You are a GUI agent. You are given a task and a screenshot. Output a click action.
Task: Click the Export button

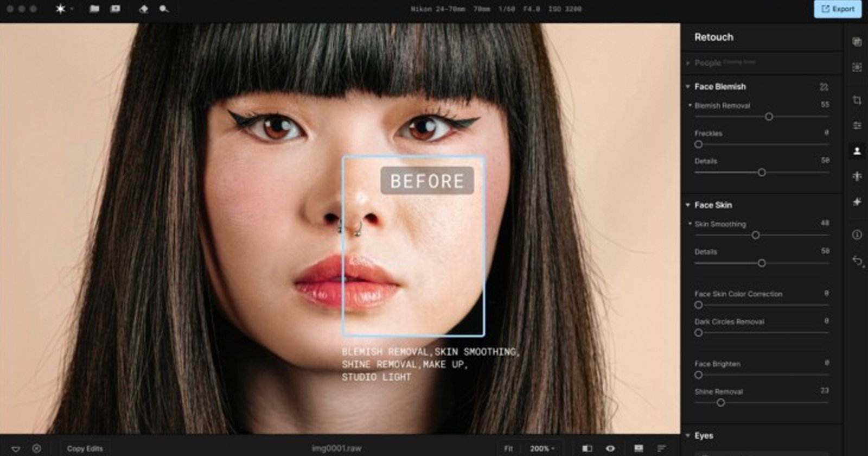(838, 9)
